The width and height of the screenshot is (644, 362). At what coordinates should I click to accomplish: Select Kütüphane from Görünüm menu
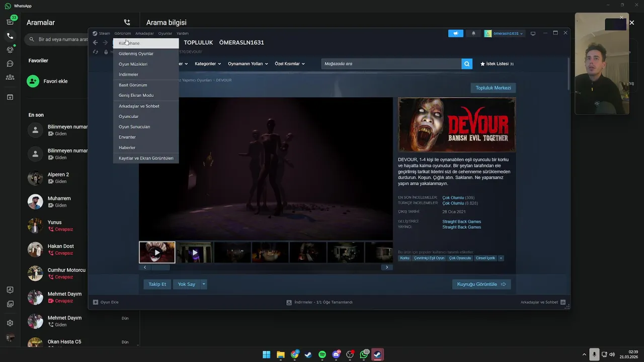point(146,43)
